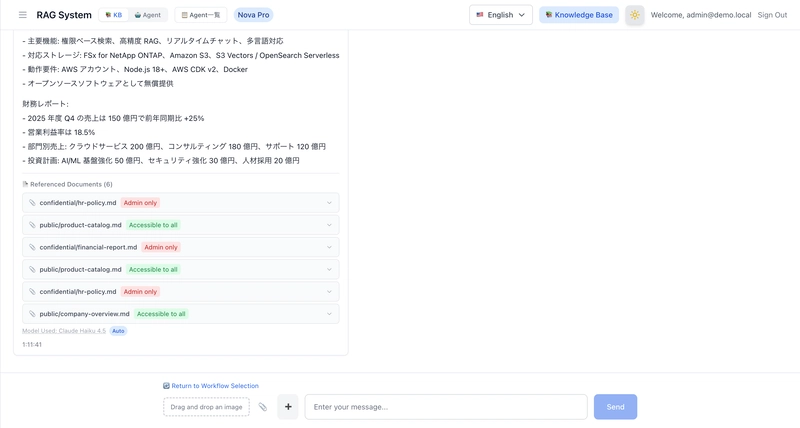
Task: Expand the public/company-overview.md document chevron
Action: 329,314
